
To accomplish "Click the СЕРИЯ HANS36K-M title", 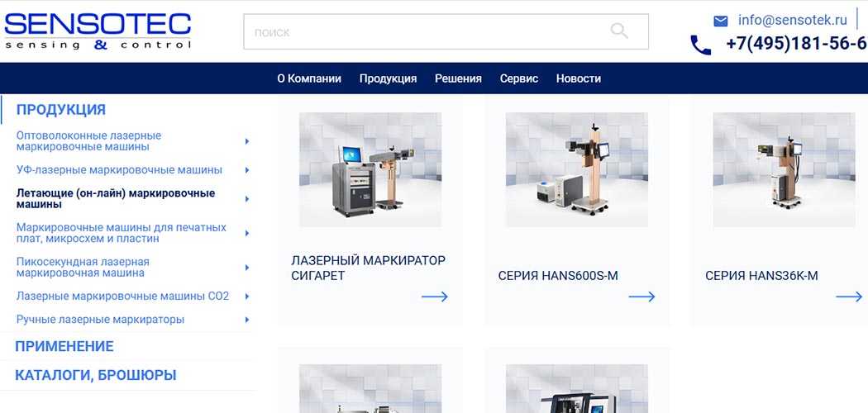I will [x=761, y=275].
